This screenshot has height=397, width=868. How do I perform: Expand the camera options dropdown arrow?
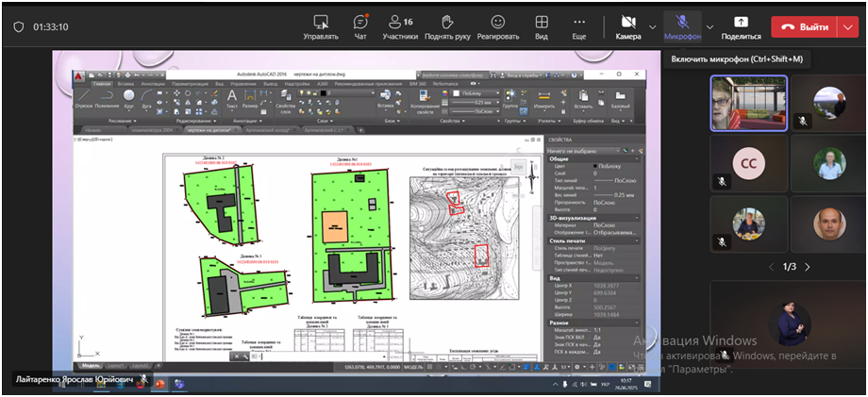653,26
